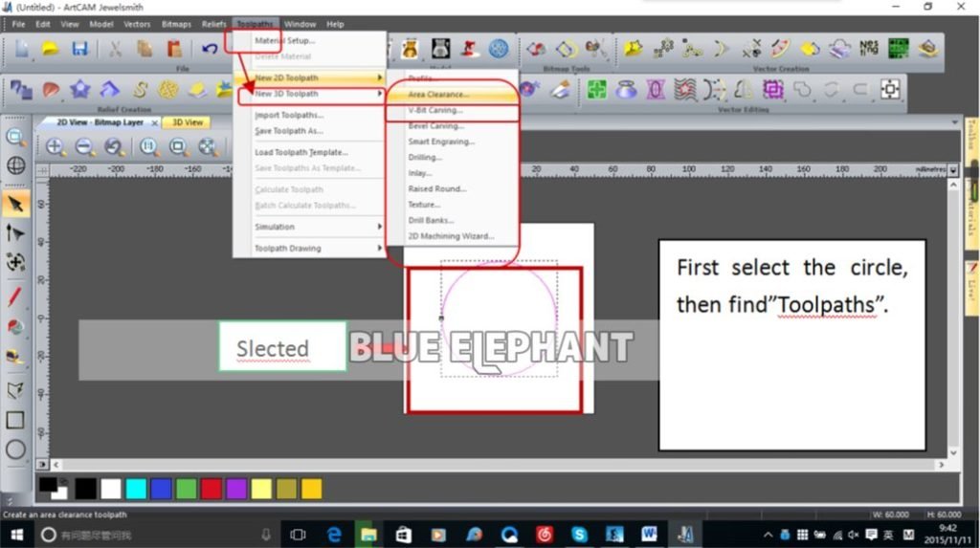Select the Create Rectangle tool
Screen dimensions: 980x548
coord(15,420)
